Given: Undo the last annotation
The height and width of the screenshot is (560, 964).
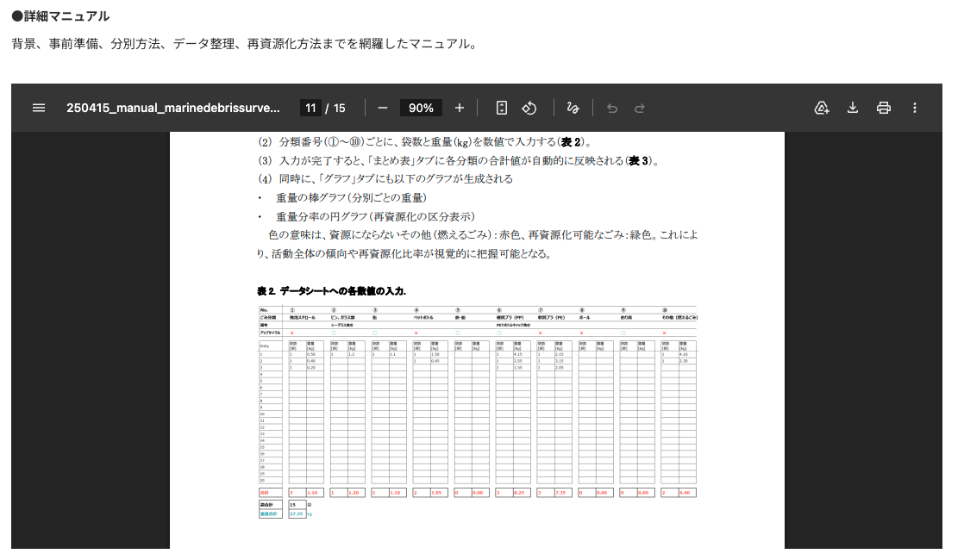Looking at the screenshot, I should [x=612, y=108].
